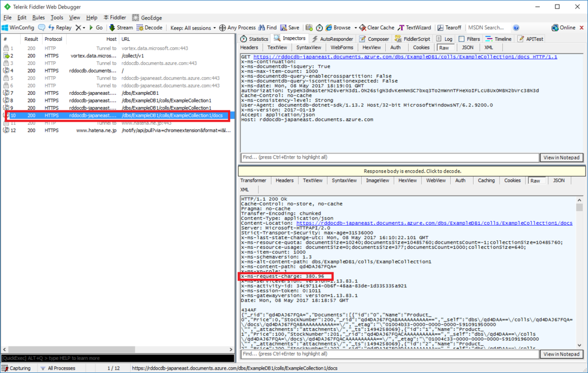Click the session list horizontal scrollbar right arrow
588x373 pixels.
pyautogui.click(x=231, y=349)
